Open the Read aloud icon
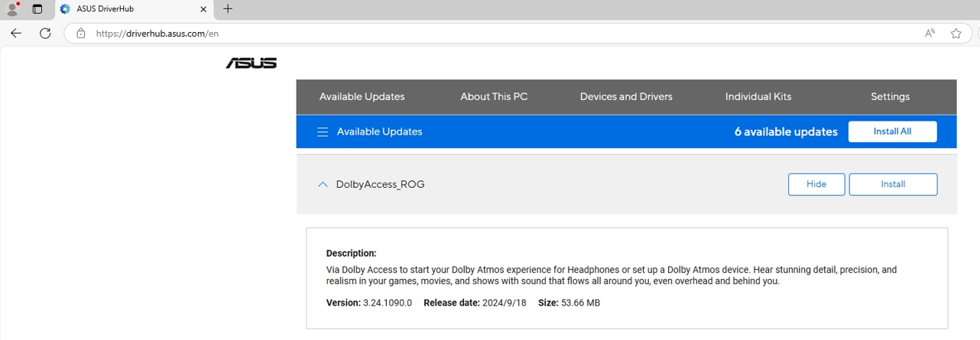The width and height of the screenshot is (980, 340). (930, 34)
